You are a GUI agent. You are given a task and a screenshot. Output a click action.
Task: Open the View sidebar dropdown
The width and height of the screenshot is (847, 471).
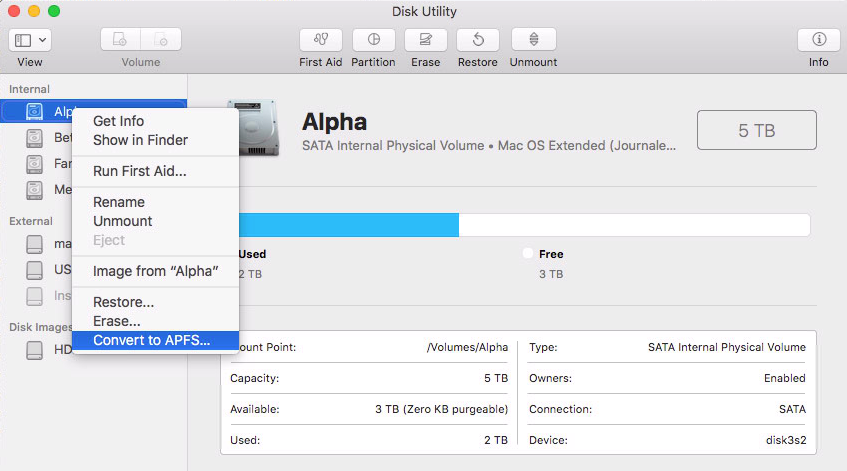[30, 40]
